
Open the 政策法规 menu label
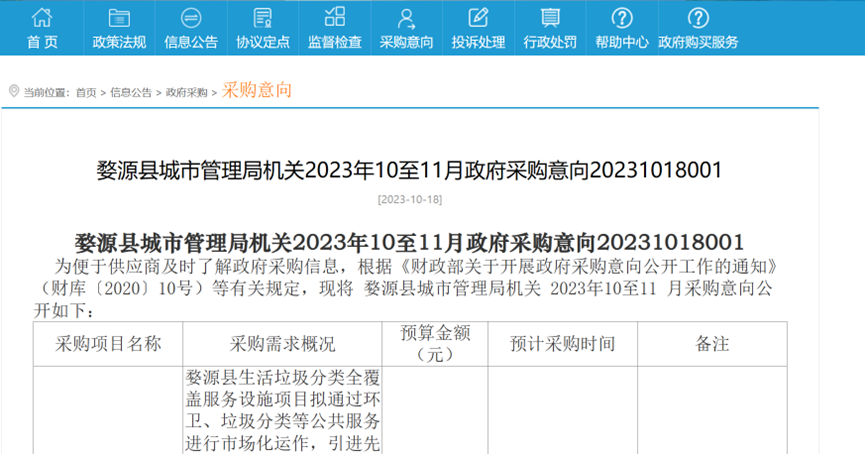pos(119,42)
